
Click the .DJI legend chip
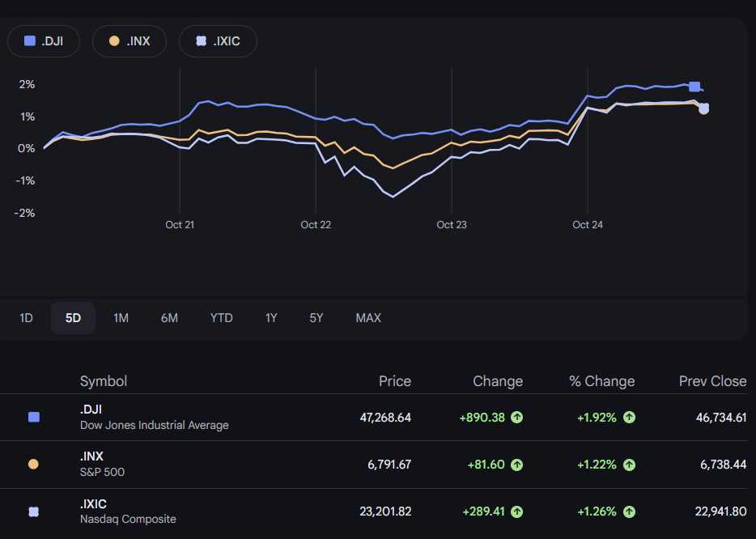44,41
